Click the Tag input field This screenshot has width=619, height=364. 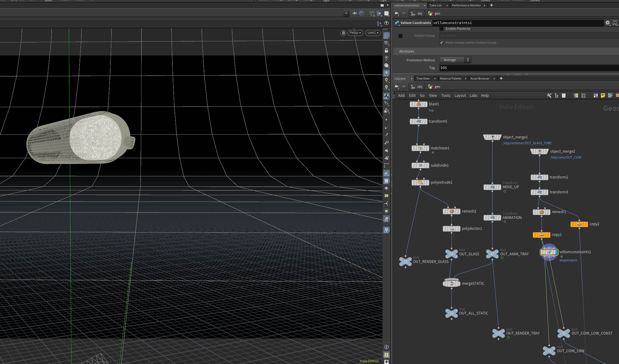coord(529,68)
